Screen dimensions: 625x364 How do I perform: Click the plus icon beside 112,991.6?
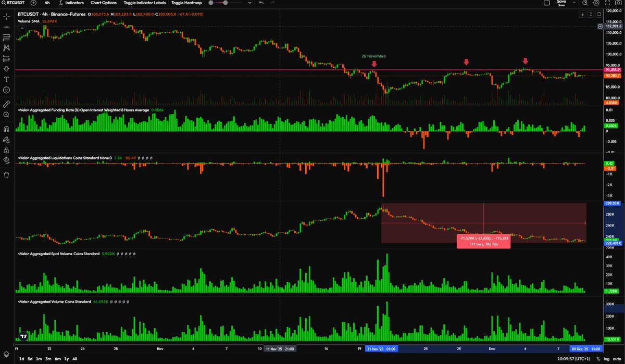[601, 26]
